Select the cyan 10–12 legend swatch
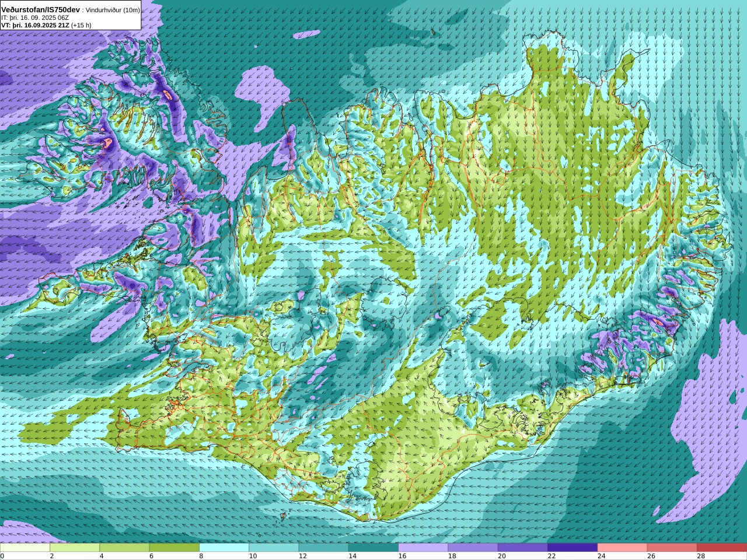Image resolution: width=747 pixels, height=560 pixels. (x=274, y=548)
